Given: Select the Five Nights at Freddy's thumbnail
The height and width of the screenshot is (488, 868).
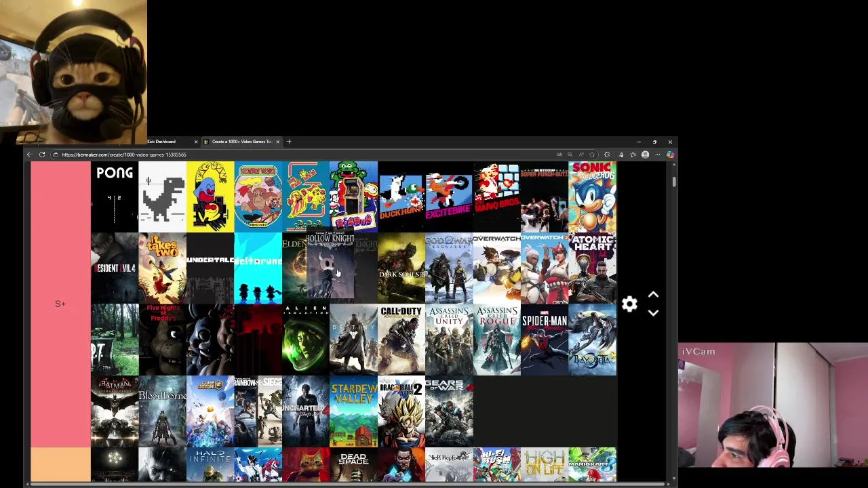Looking at the screenshot, I should (162, 340).
